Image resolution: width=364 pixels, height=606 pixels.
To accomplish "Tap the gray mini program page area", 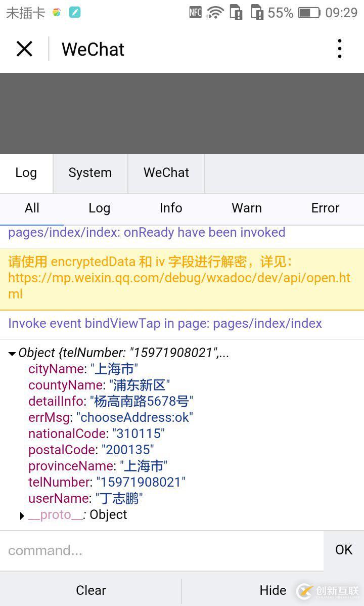I will point(182,113).
